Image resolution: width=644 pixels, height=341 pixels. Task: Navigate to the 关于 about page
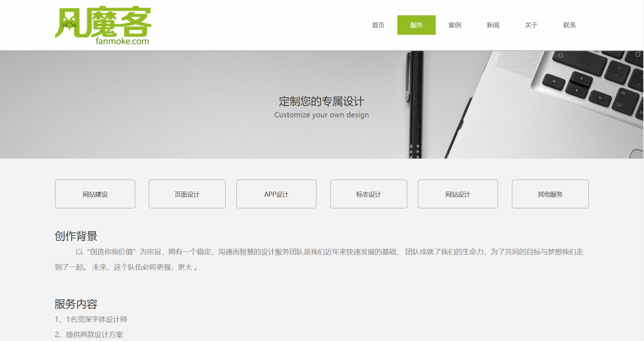(x=531, y=25)
